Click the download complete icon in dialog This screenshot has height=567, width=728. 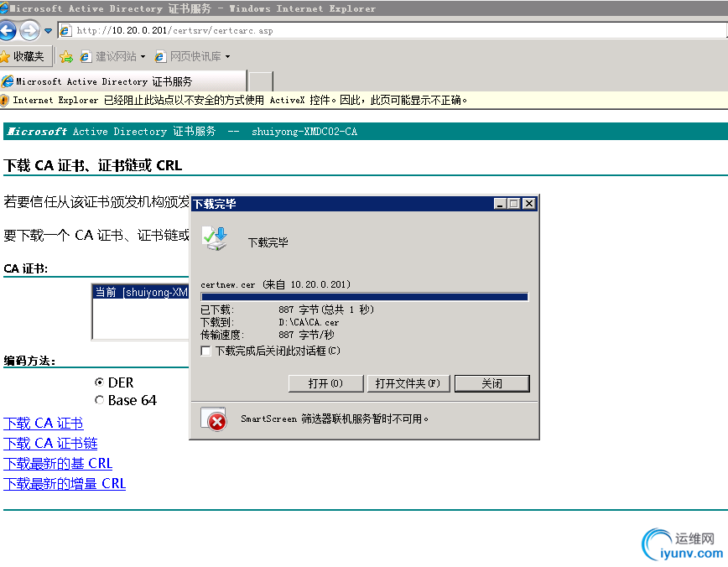(x=215, y=239)
